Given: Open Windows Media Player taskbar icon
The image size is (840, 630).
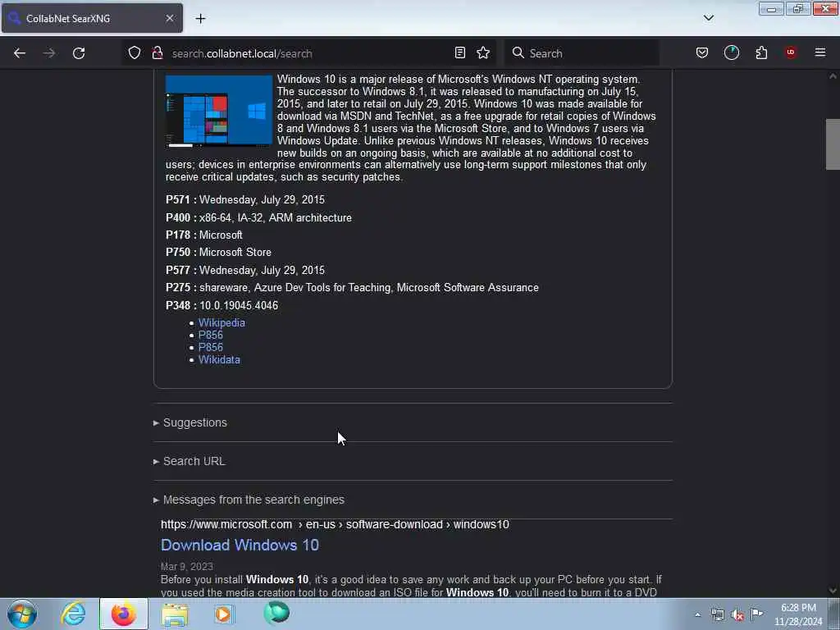Looking at the screenshot, I should point(224,614).
